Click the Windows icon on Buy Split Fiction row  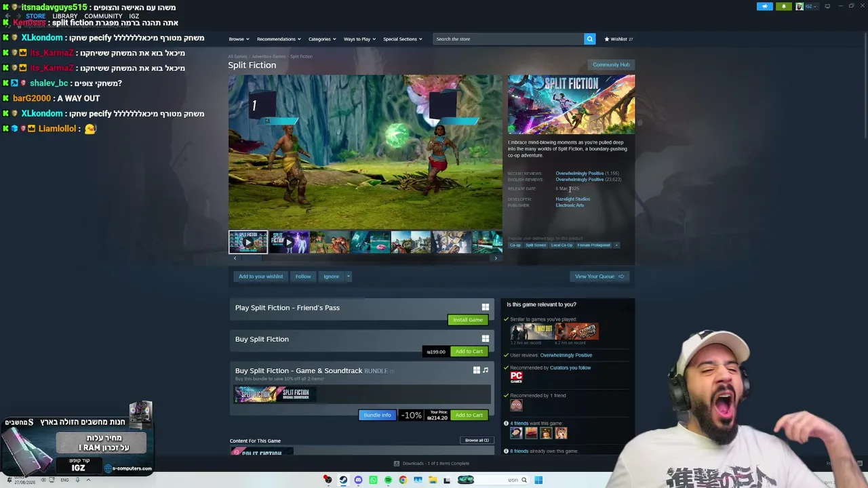485,338
